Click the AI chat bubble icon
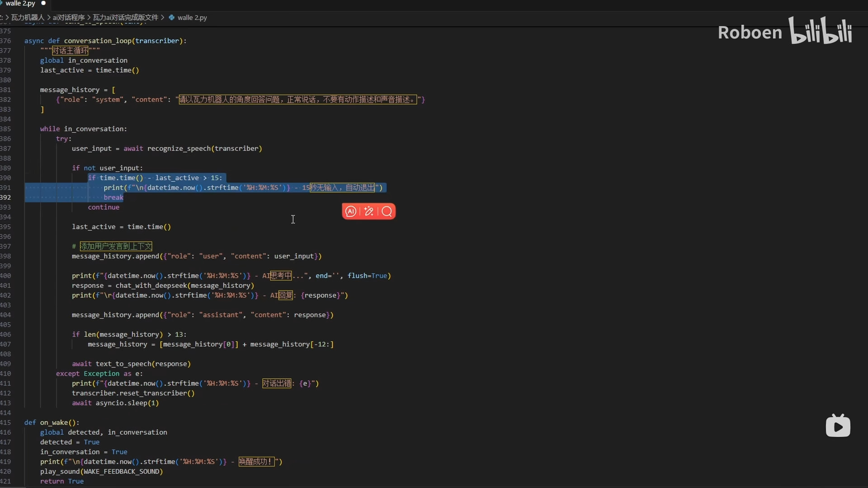This screenshot has width=868, height=488. [x=351, y=211]
